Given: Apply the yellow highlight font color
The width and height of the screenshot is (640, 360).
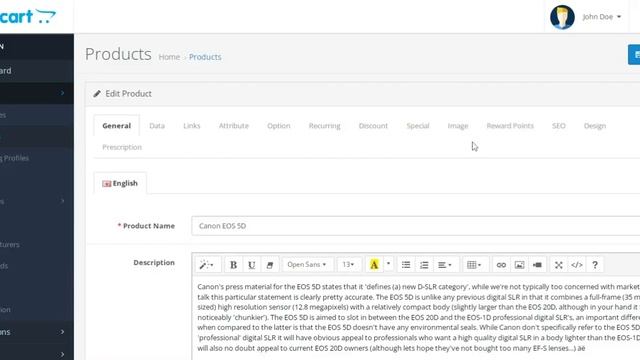Looking at the screenshot, I should pos(374,265).
